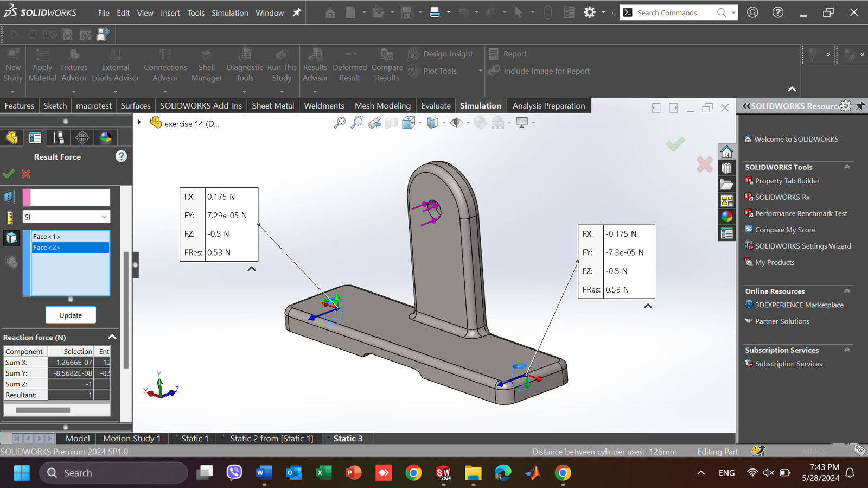The image size is (868, 488).
Task: Click the Previous View icon
Action: (374, 123)
